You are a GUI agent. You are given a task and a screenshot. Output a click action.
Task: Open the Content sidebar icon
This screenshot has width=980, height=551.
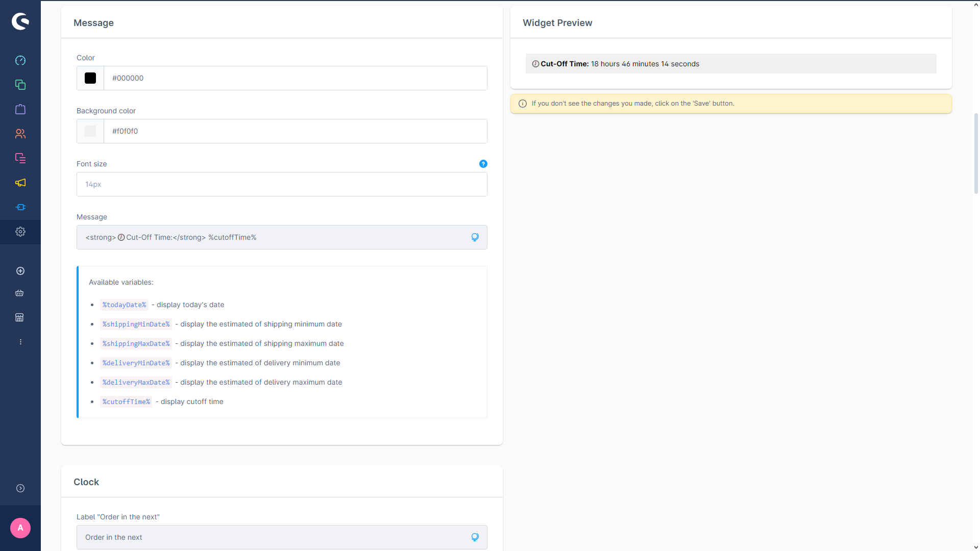20,158
